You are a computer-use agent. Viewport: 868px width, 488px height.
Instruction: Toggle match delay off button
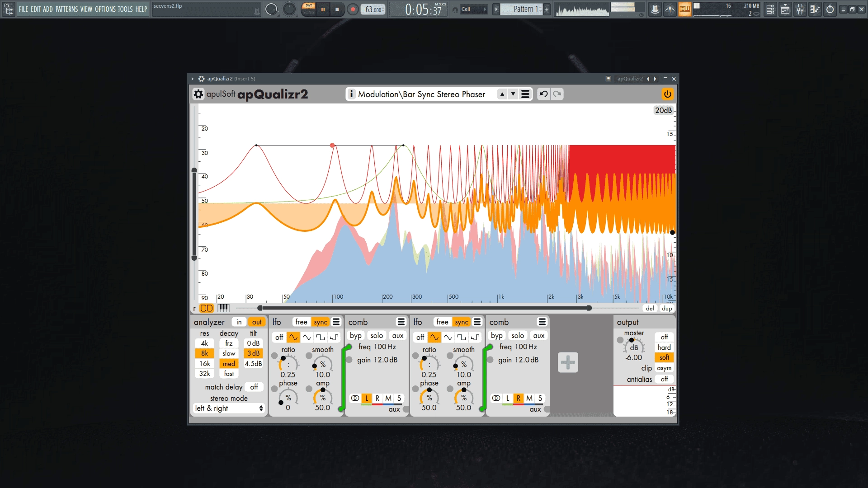[254, 387]
